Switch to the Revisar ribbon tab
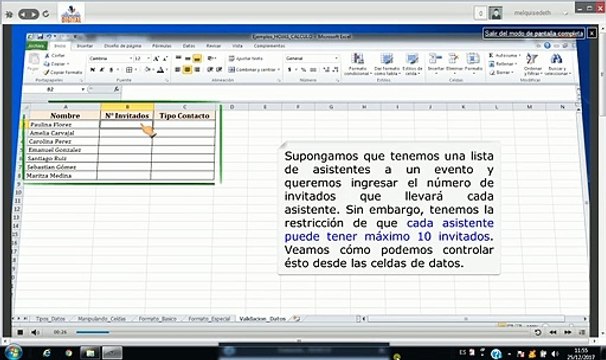This screenshot has width=606, height=360. [x=213, y=46]
